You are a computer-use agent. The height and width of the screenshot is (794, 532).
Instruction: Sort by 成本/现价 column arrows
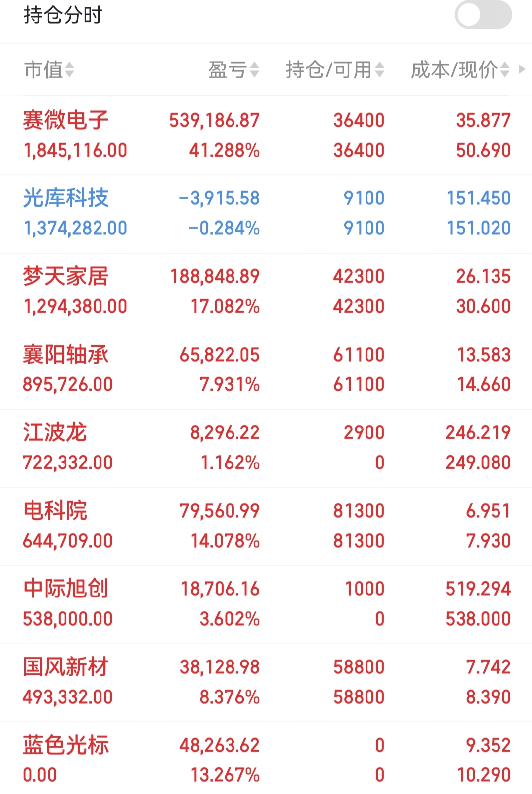point(505,70)
